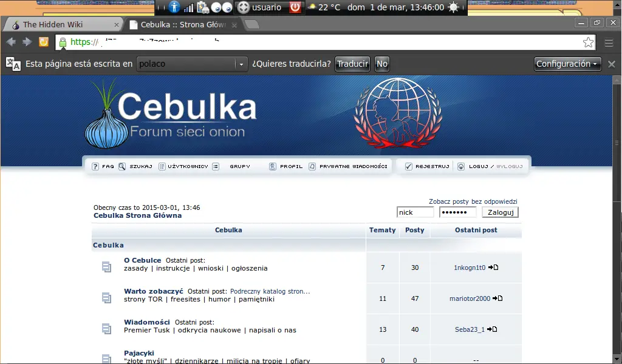Open the polaco language dropdown

192,64
